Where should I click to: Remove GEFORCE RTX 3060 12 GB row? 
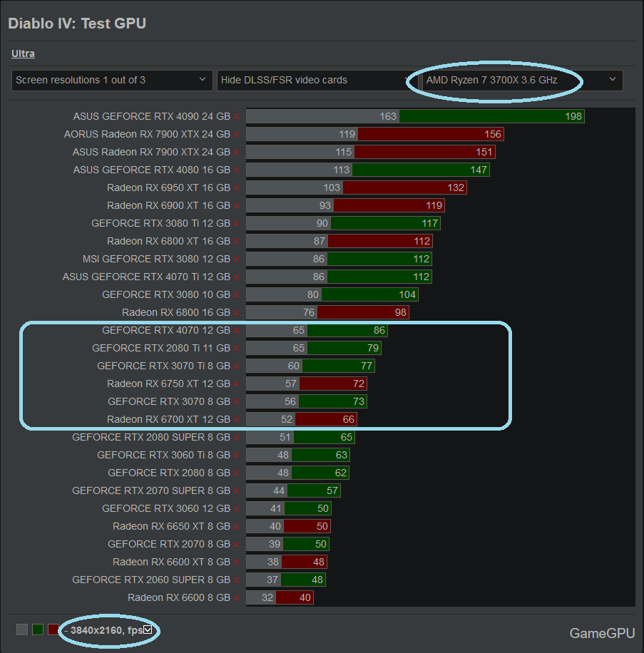[237, 509]
